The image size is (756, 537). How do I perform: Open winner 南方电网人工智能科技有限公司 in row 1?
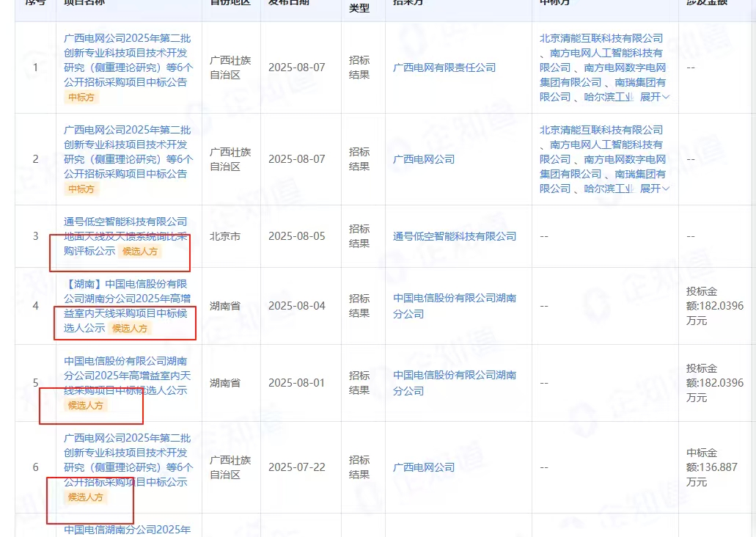tap(603, 60)
